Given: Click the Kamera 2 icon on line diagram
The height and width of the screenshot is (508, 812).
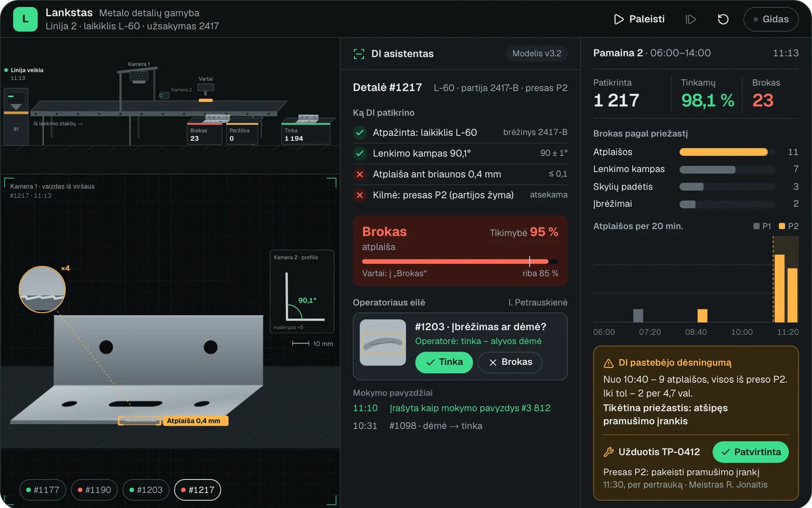Looking at the screenshot, I should click(x=164, y=96).
